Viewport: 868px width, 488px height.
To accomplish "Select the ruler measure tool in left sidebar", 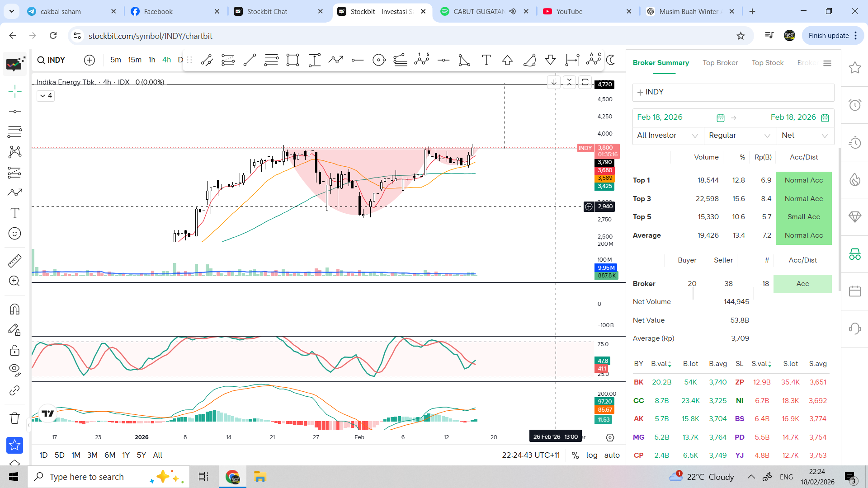I will point(14,261).
